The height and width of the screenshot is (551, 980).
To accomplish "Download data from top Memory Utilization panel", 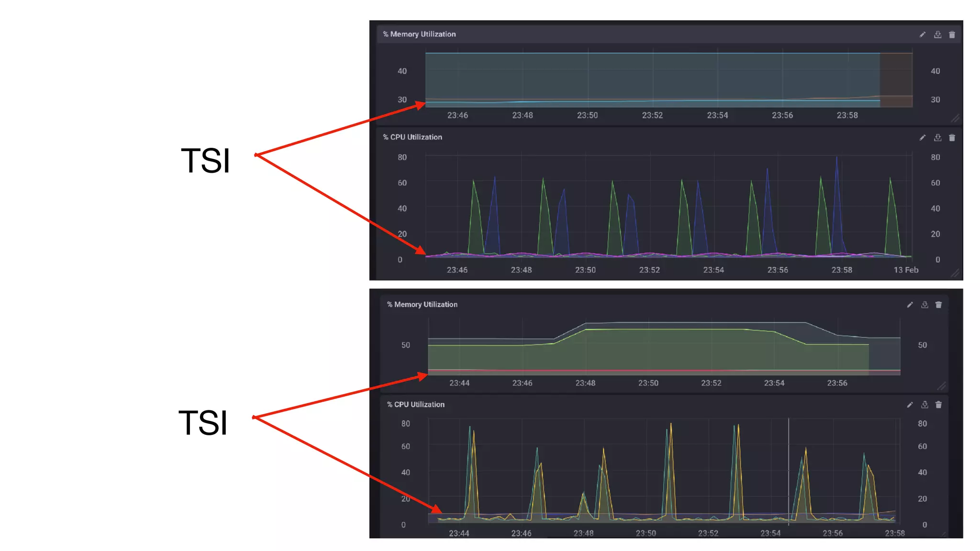I will click(937, 34).
